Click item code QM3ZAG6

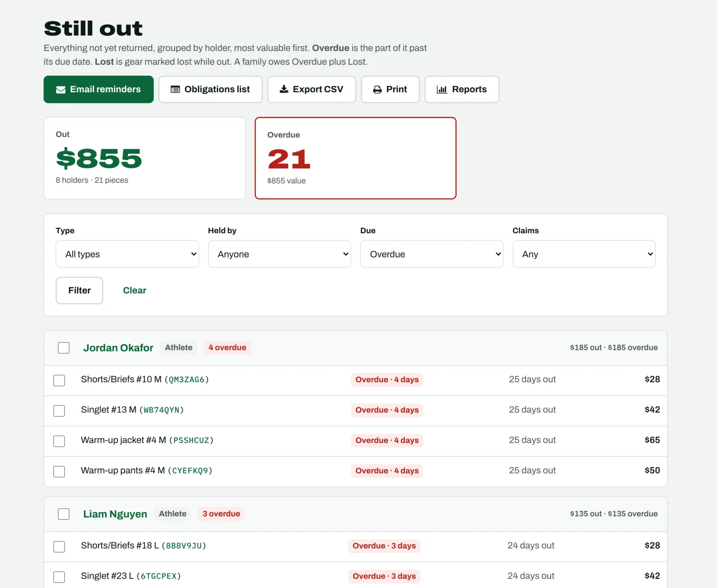click(186, 380)
